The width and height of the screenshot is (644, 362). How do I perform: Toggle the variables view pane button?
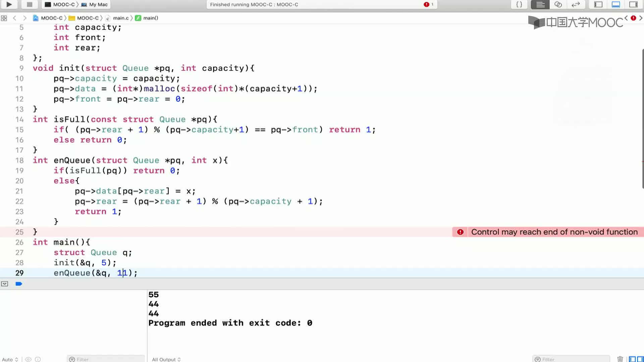click(632, 359)
